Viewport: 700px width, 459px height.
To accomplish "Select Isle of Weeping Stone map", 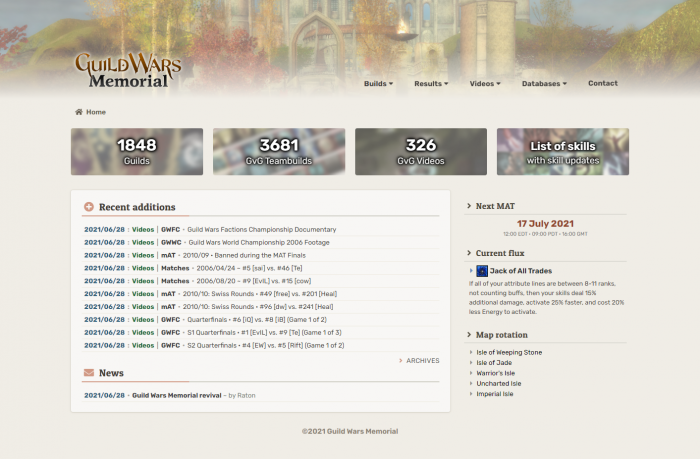I will point(510,352).
